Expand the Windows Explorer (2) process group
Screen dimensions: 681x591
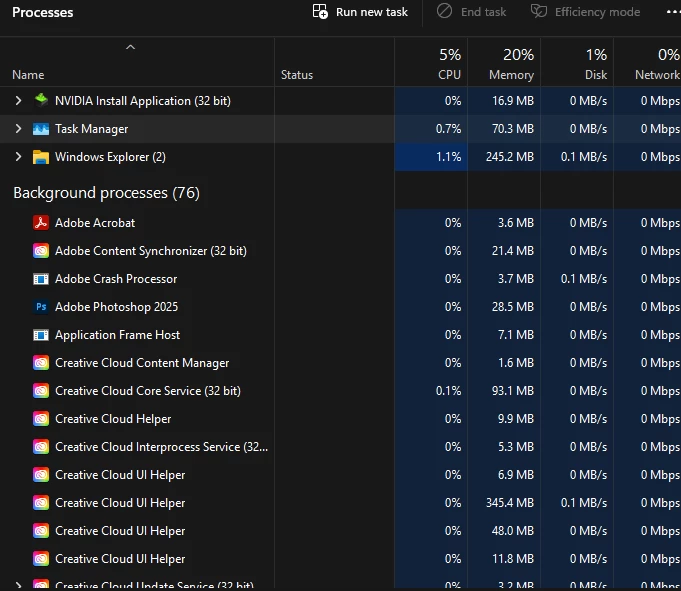[18, 157]
